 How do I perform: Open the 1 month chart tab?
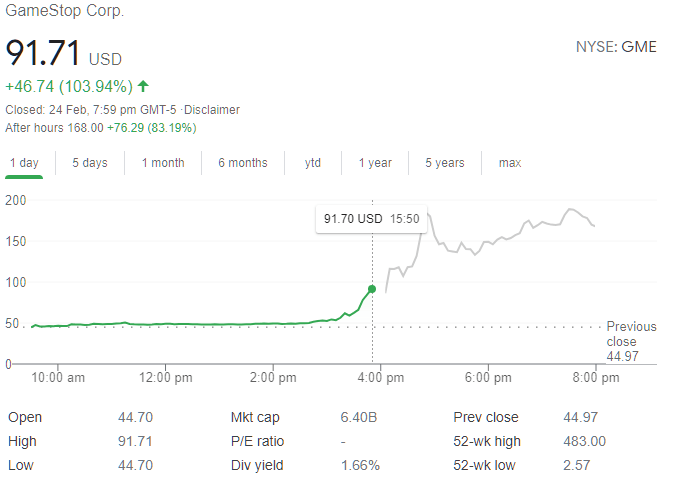click(163, 163)
